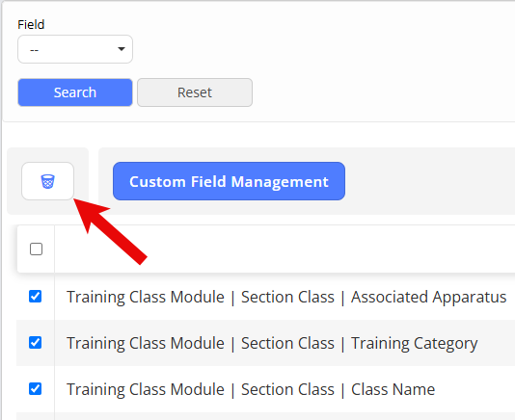Click the trash bin delete icon
The height and width of the screenshot is (420, 515).
click(47, 181)
